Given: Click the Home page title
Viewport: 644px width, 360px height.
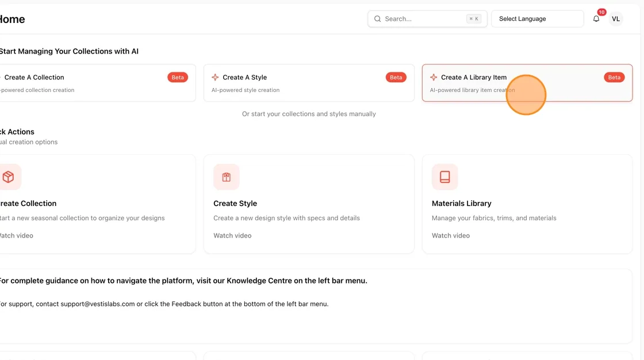Looking at the screenshot, I should point(12,20).
